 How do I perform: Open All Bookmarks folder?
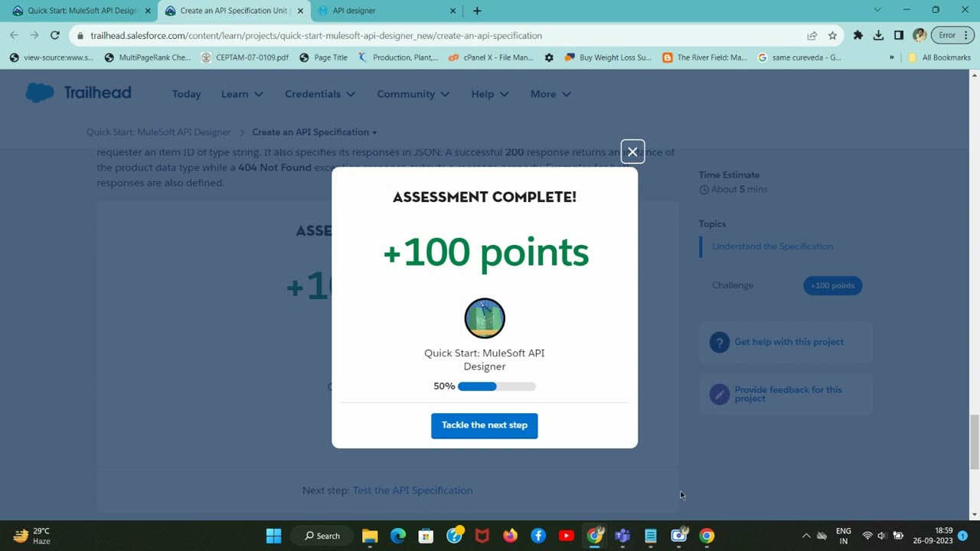[x=939, y=57]
